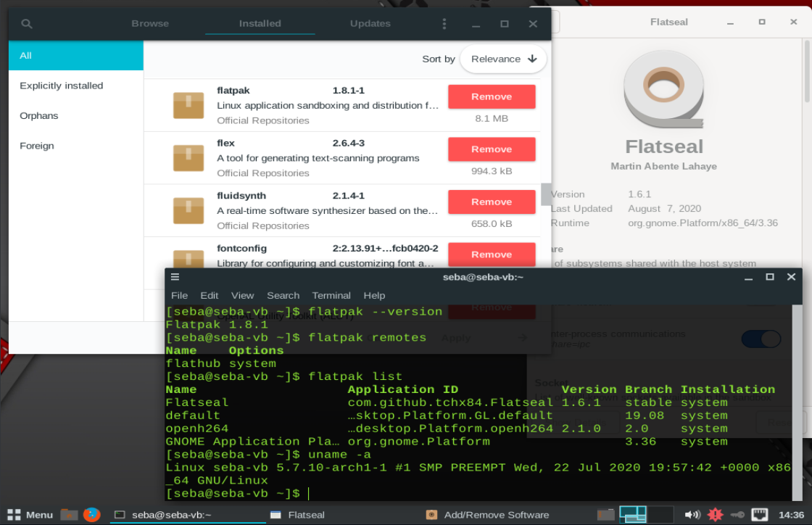This screenshot has height=525, width=812.
Task: Open the file manager from the taskbar
Action: [69, 514]
